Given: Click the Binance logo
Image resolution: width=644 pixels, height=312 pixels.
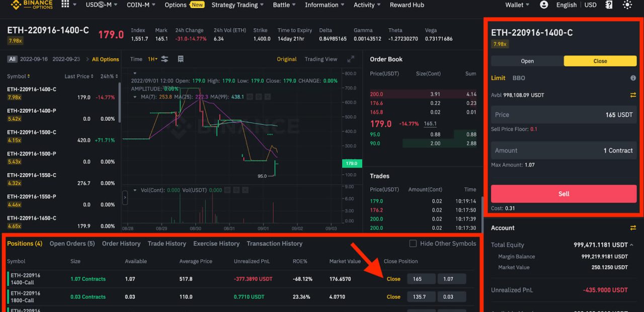Looking at the screenshot, I should point(24,5).
